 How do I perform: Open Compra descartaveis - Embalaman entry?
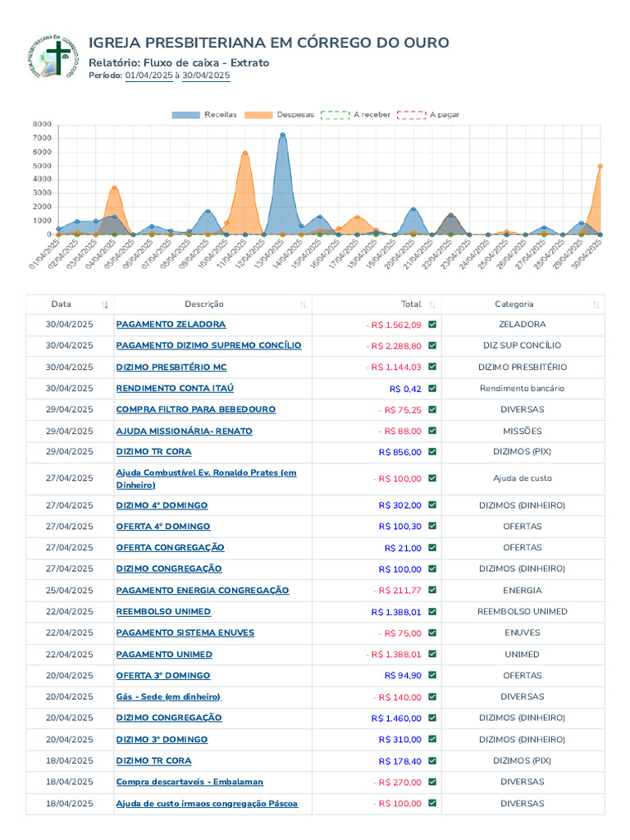point(189,782)
